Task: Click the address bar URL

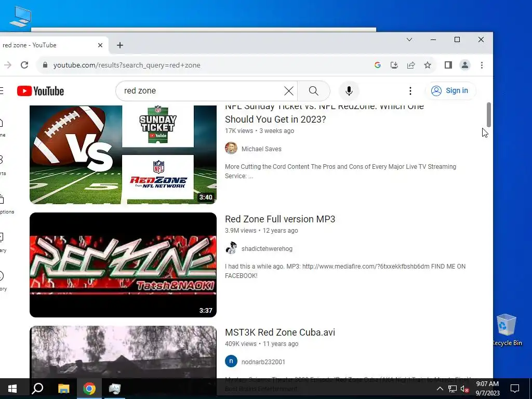Action: click(x=127, y=65)
